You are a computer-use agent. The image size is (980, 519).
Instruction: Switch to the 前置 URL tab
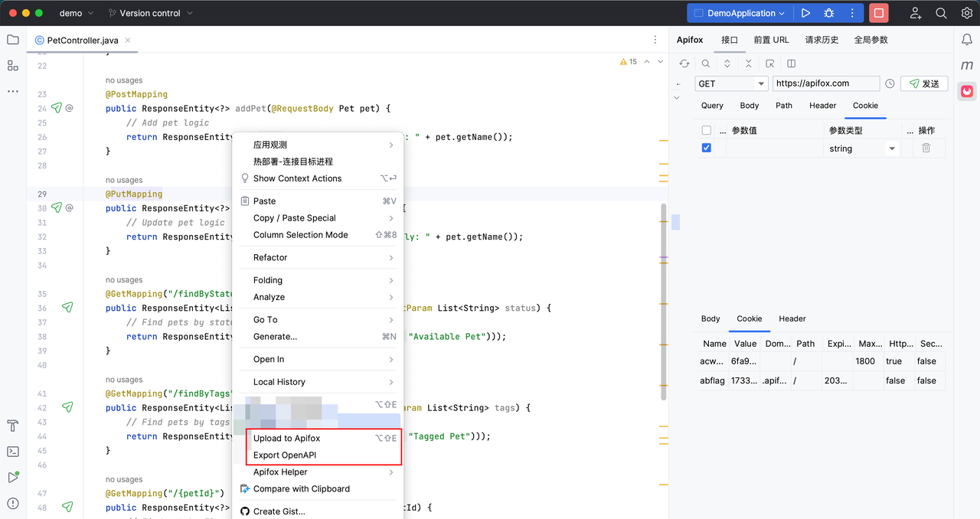(771, 40)
